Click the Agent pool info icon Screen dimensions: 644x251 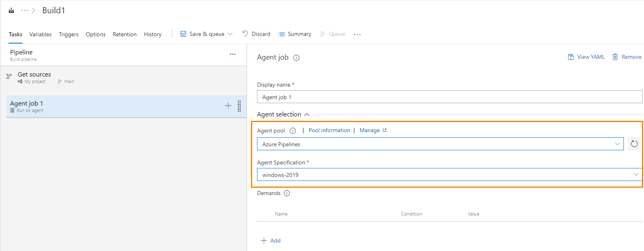[x=293, y=131]
